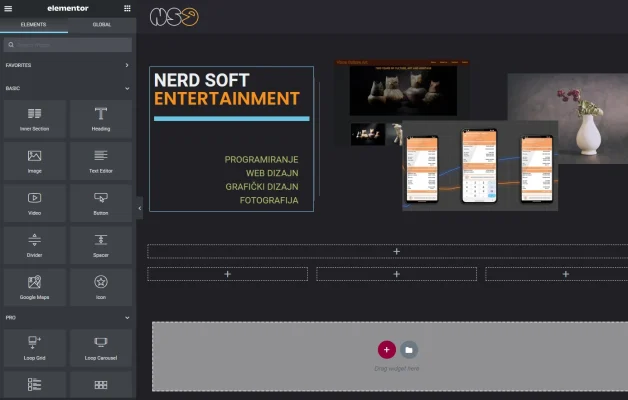Click the Search Widget input field
This screenshot has height=400, width=628.
[68, 45]
